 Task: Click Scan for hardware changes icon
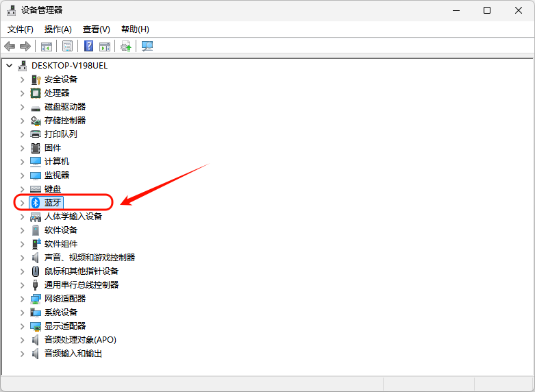[147, 46]
